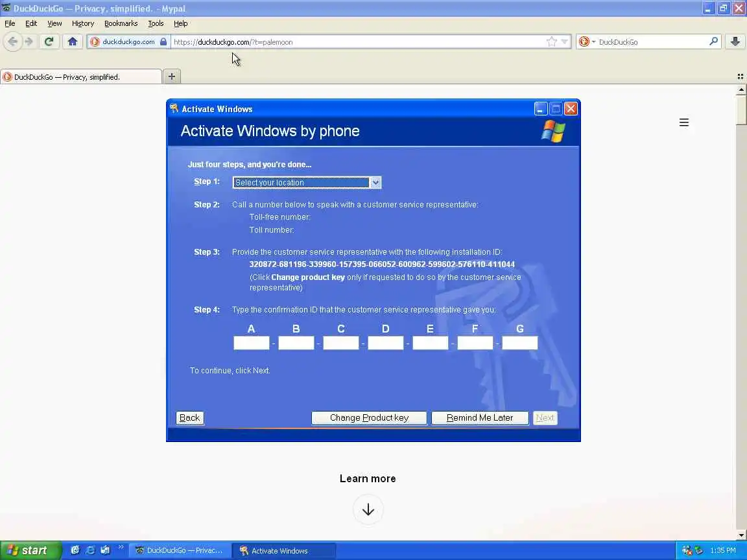Viewport: 747px width, 560px height.
Task: Minimize the Activate Windows dialog
Action: (540, 109)
